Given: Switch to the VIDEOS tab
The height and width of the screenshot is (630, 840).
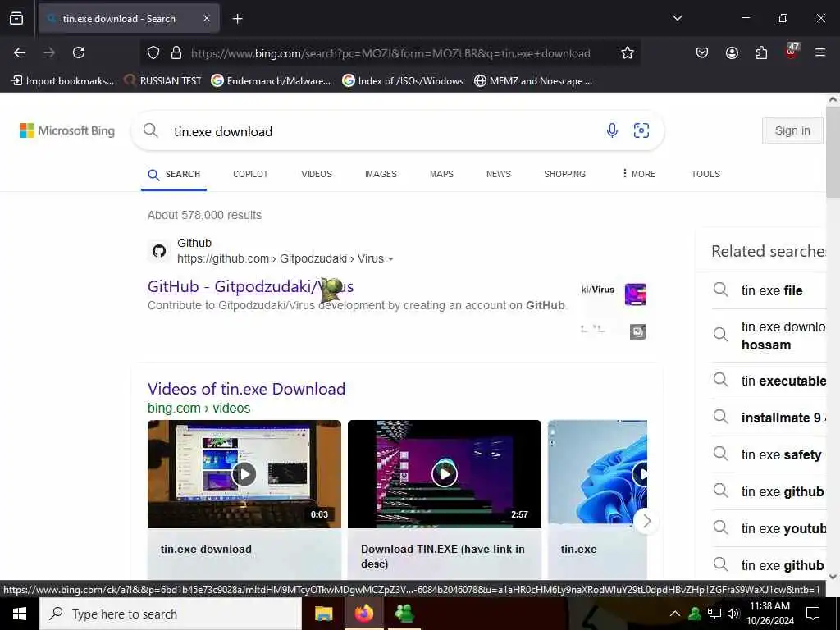Looking at the screenshot, I should tap(317, 174).
